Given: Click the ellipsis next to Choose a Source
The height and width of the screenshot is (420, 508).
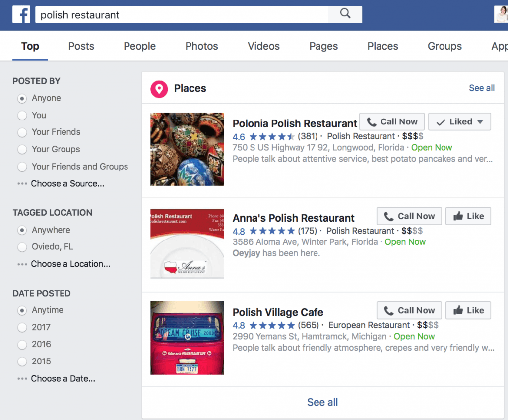Looking at the screenshot, I should point(22,184).
